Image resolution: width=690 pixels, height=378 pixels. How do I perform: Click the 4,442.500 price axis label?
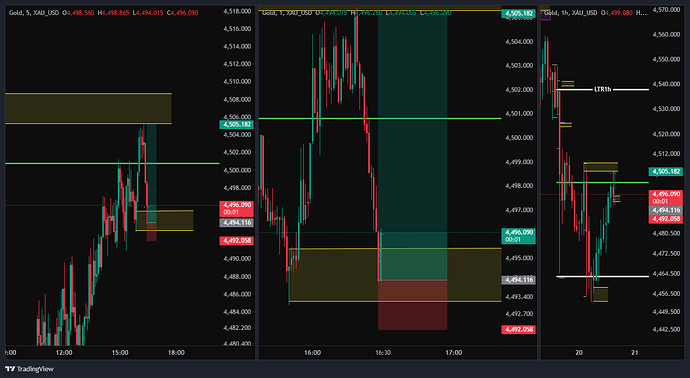667,329
